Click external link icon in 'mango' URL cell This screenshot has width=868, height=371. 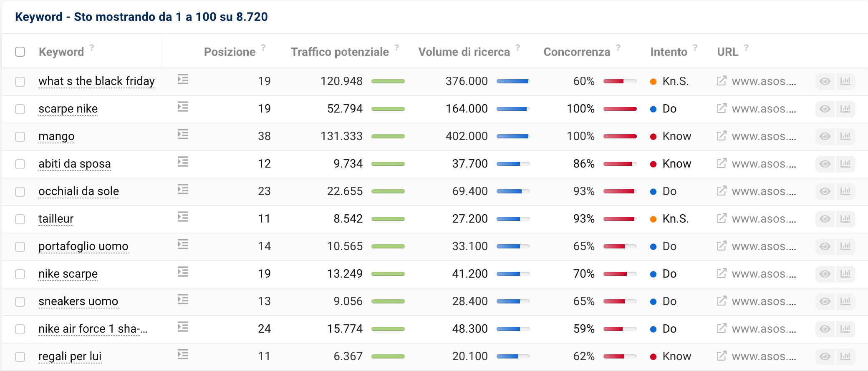pyautogui.click(x=722, y=136)
